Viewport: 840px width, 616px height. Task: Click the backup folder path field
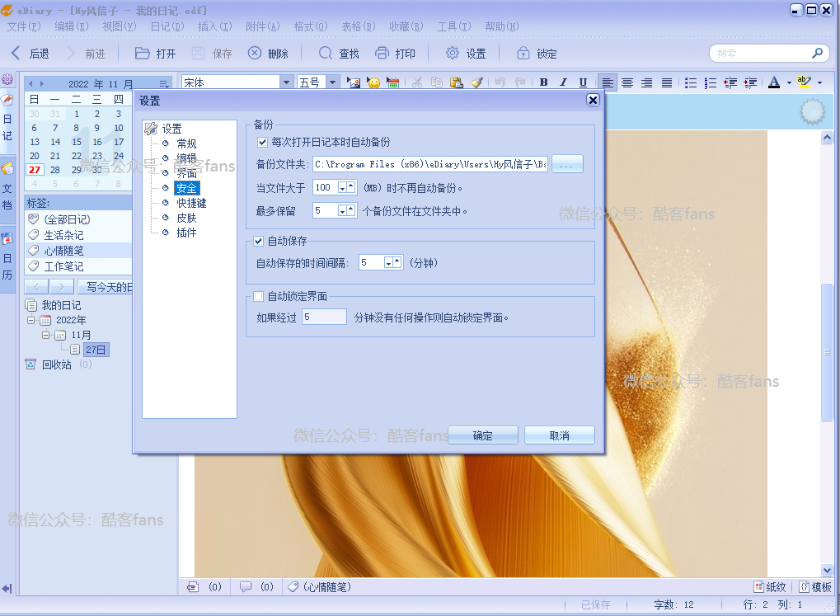pyautogui.click(x=430, y=164)
